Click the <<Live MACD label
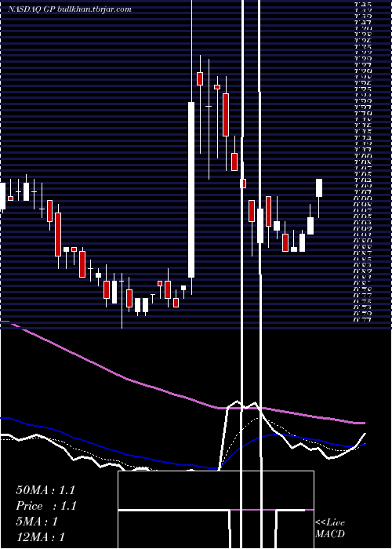 point(330,529)
